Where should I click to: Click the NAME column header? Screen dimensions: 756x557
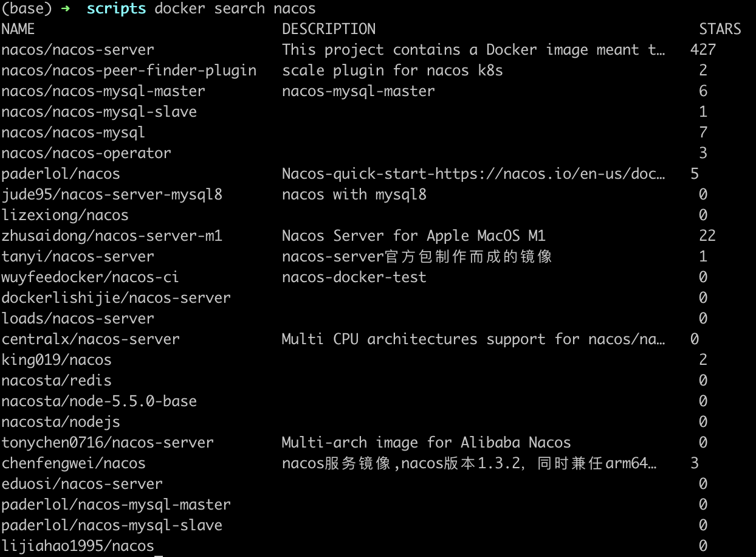pyautogui.click(x=18, y=29)
